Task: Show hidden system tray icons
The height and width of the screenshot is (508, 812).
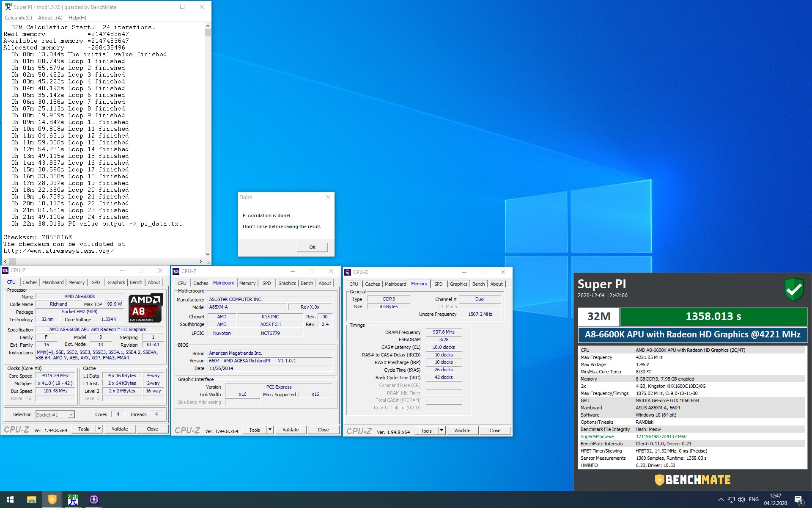Action: [x=721, y=500]
